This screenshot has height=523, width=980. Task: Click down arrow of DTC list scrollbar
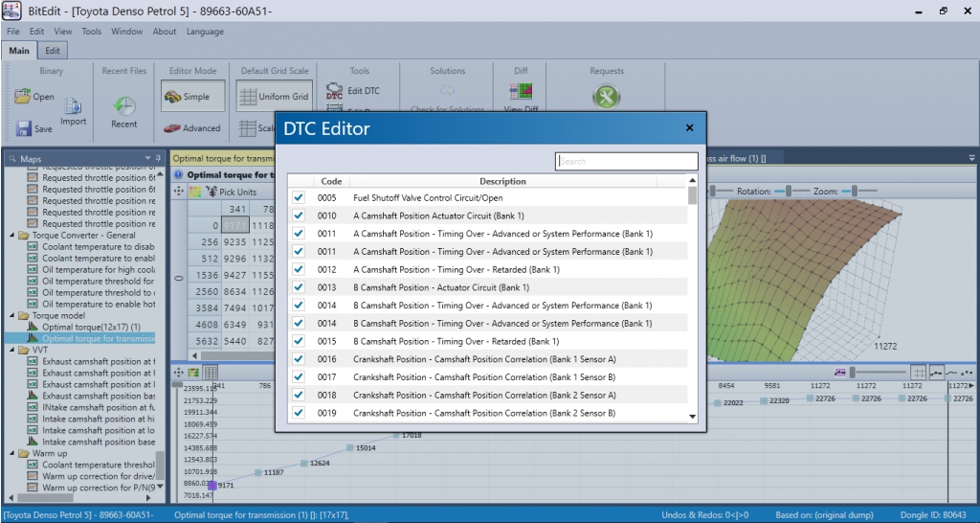tap(693, 417)
